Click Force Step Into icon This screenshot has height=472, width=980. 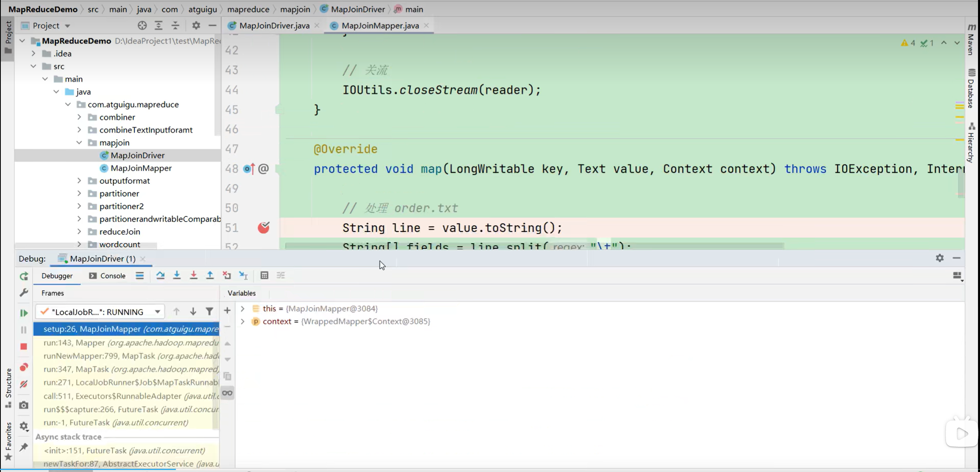194,275
